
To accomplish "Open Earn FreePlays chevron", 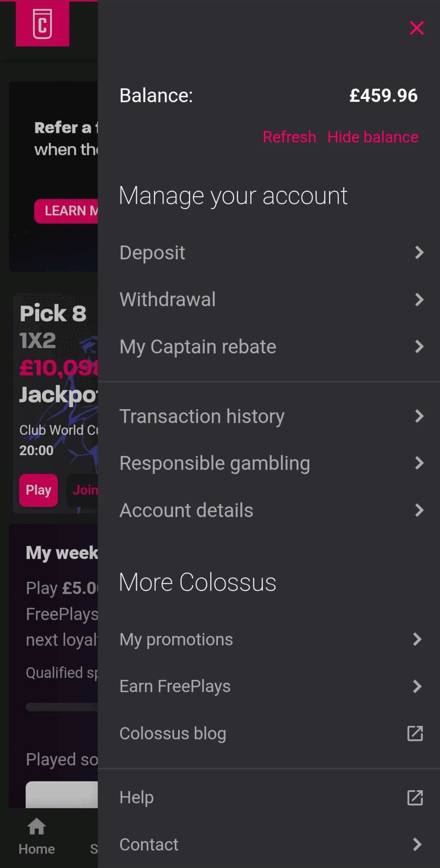I will tap(417, 686).
